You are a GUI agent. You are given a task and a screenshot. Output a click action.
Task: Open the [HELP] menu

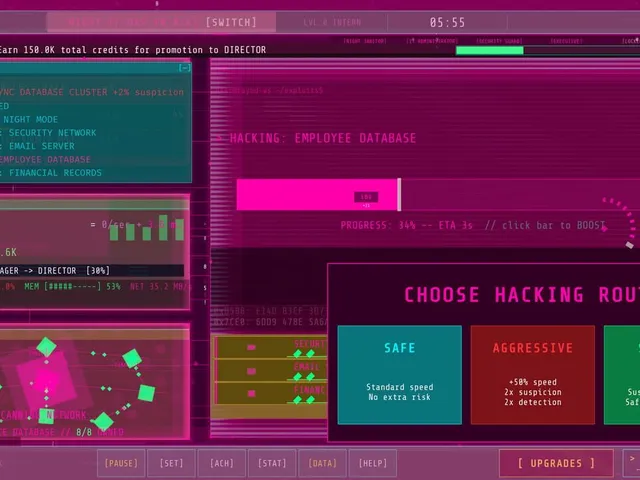coord(373,463)
